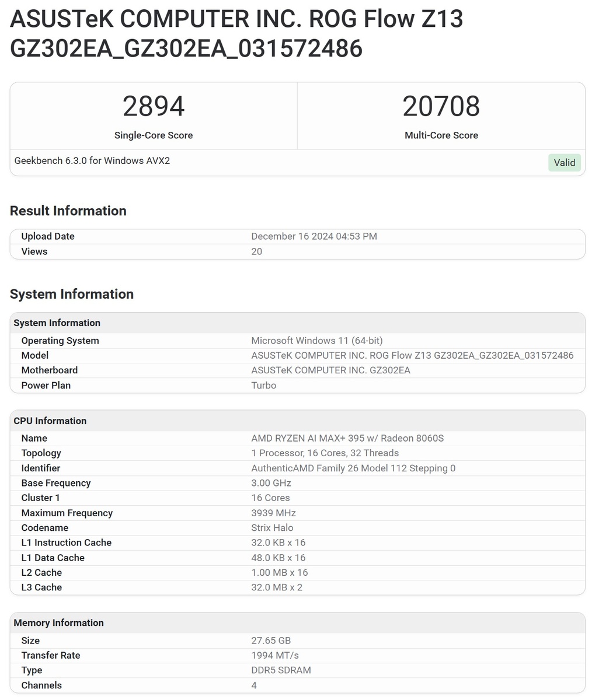Viewport: 592px width, 700px height.
Task: Select the Single-Core Score value 2894
Action: click(x=153, y=106)
